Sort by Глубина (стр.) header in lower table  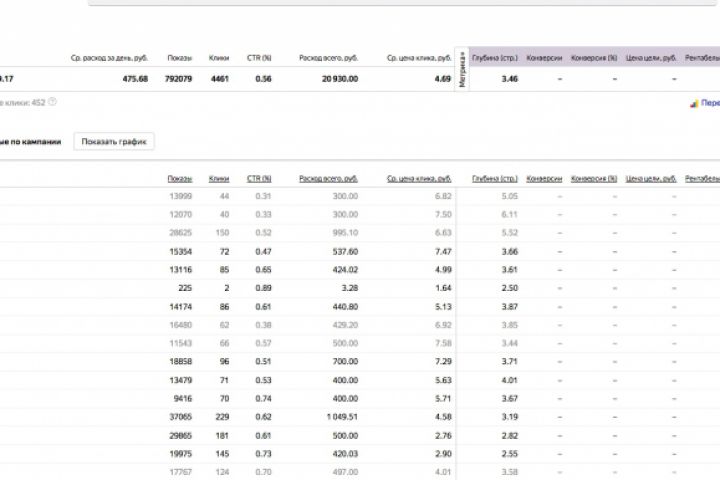495,179
